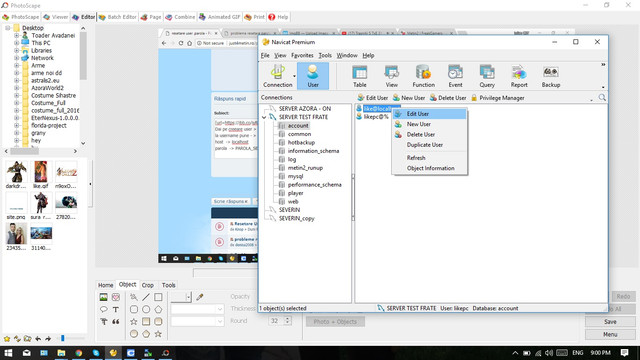Image resolution: width=640 pixels, height=360 pixels.
Task: Open the Report section in Navicat
Action: point(519,76)
